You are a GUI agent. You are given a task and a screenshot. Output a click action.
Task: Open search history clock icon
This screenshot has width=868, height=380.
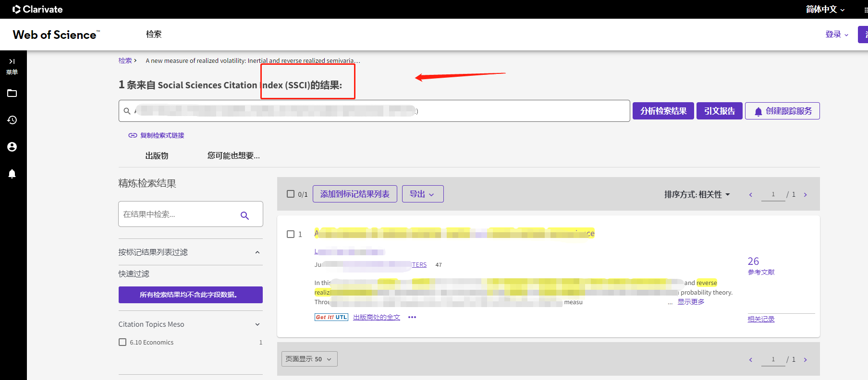(x=12, y=120)
